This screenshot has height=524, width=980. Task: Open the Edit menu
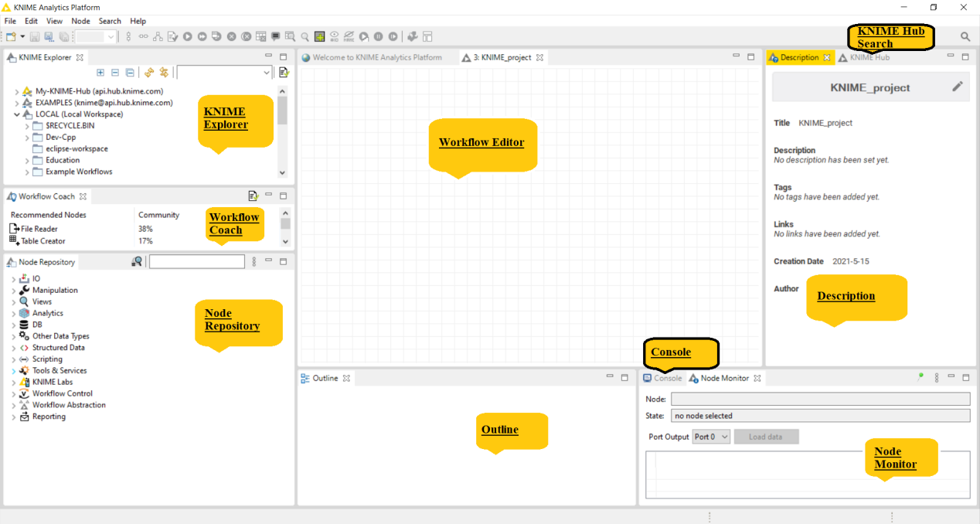click(x=31, y=21)
